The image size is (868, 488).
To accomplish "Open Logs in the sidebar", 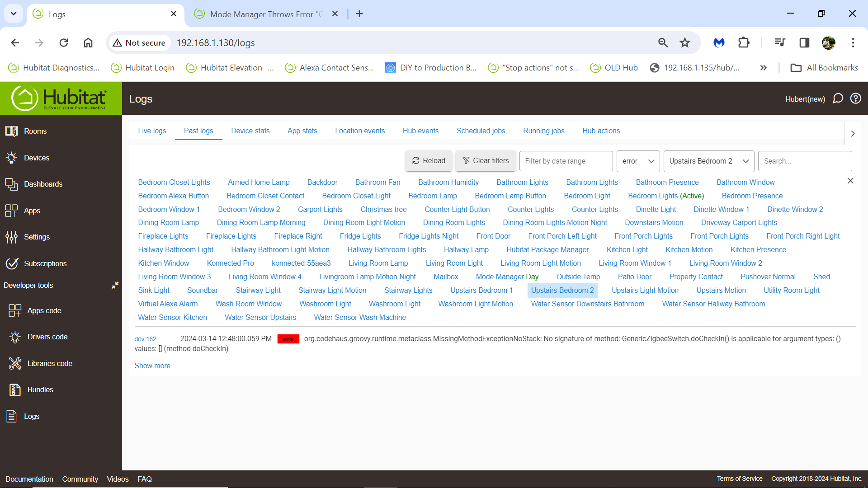I will (23, 416).
